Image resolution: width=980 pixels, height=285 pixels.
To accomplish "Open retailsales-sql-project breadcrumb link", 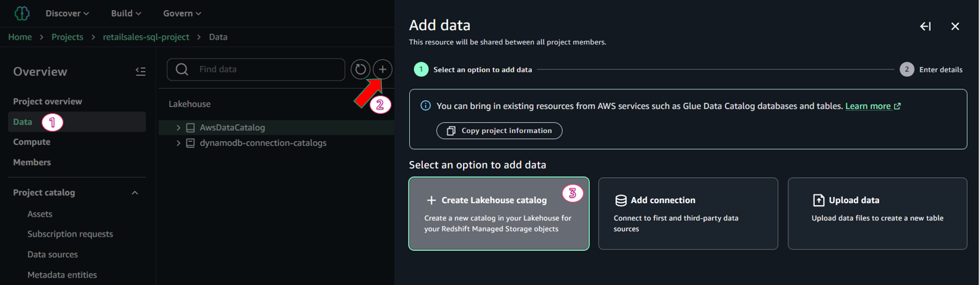I will coord(146,37).
